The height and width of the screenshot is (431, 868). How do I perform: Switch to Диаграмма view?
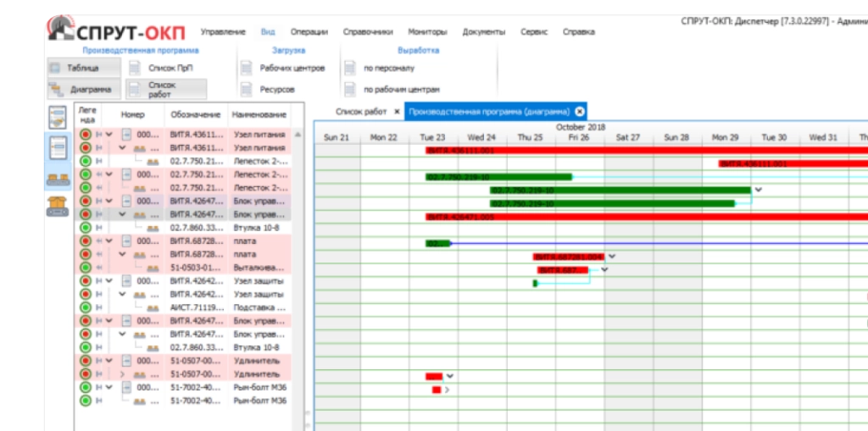click(83, 89)
